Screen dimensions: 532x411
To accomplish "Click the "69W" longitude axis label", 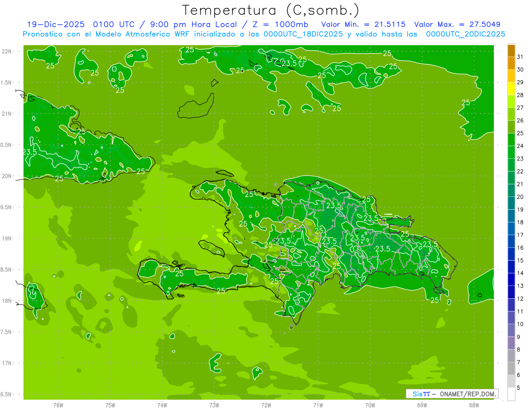I will pyautogui.click(x=422, y=405).
